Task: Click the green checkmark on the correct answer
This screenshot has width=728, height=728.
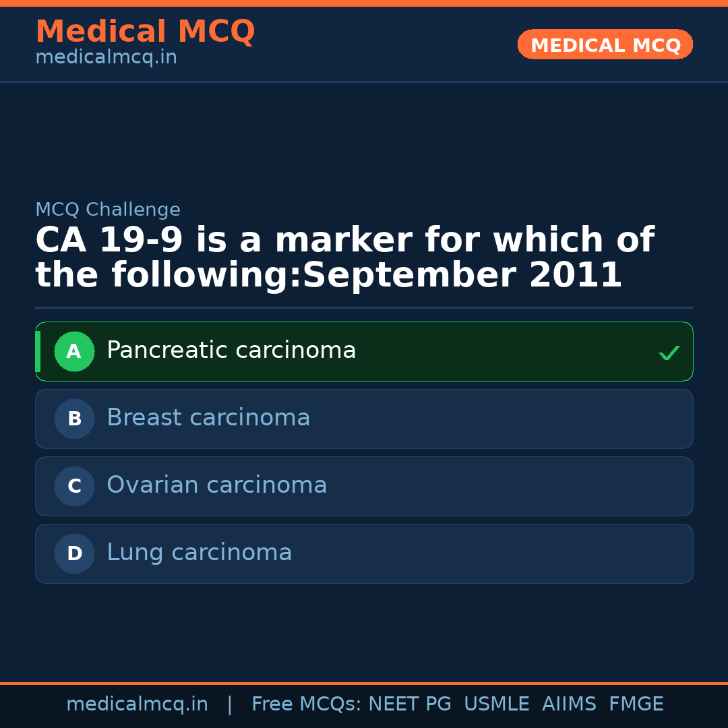Action: 669,351
